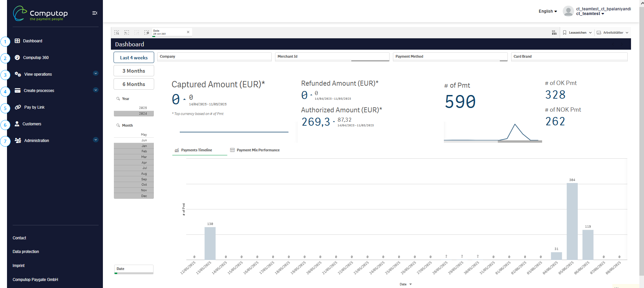Open the smart search selection tool
Viewport: 644px width, 288px height.
click(x=117, y=33)
